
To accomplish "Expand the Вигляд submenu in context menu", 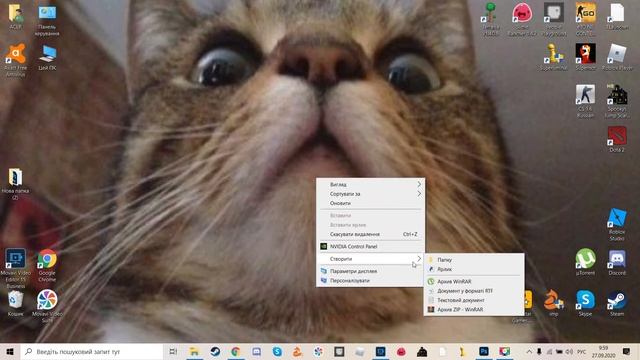I will click(x=371, y=184).
